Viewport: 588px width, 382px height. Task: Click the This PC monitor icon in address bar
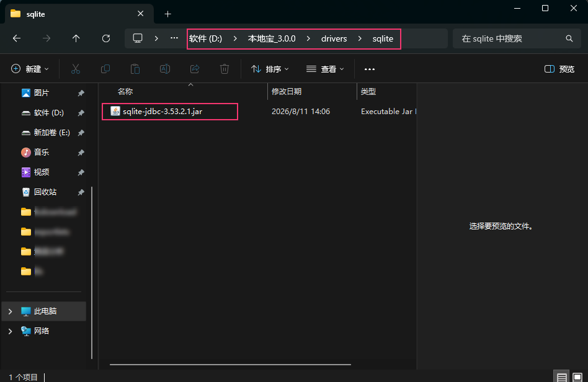[138, 38]
